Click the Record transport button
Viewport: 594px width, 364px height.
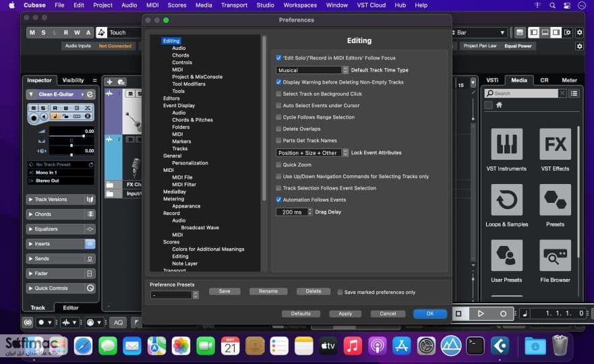[503, 313]
